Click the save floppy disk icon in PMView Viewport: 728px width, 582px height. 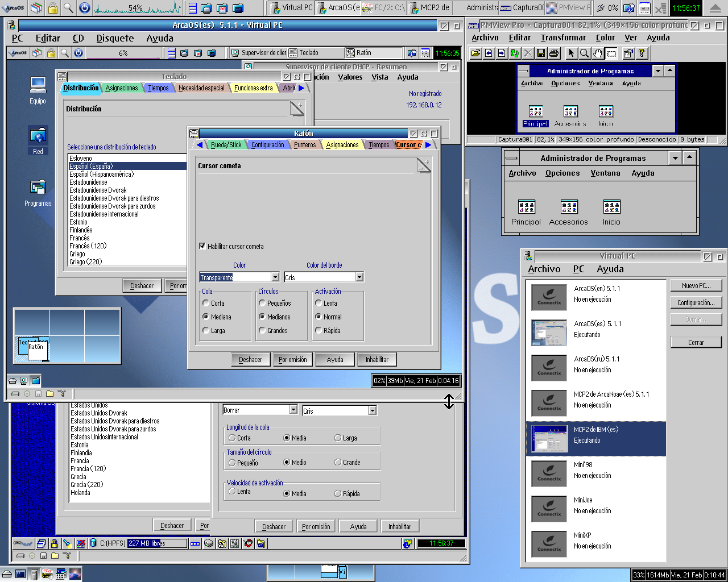[541, 53]
